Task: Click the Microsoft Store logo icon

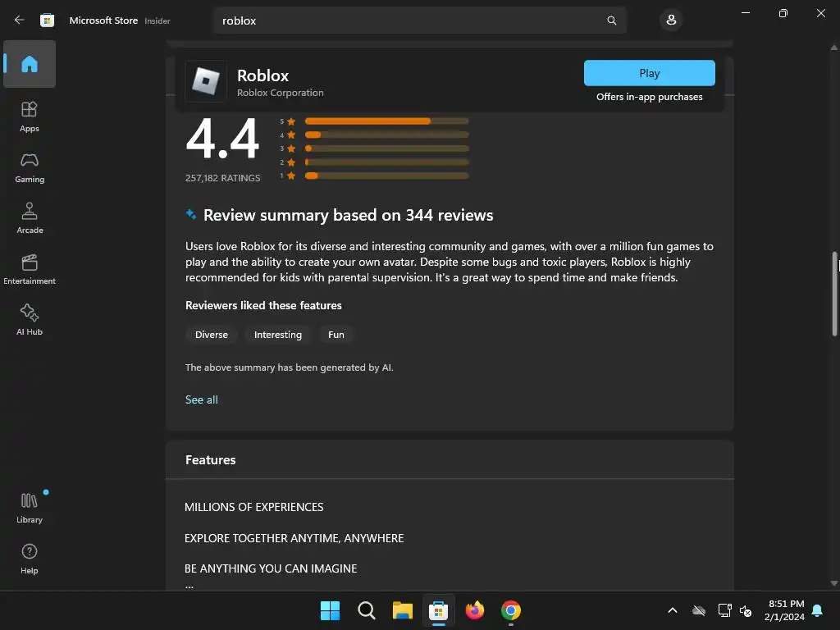Action: point(47,21)
